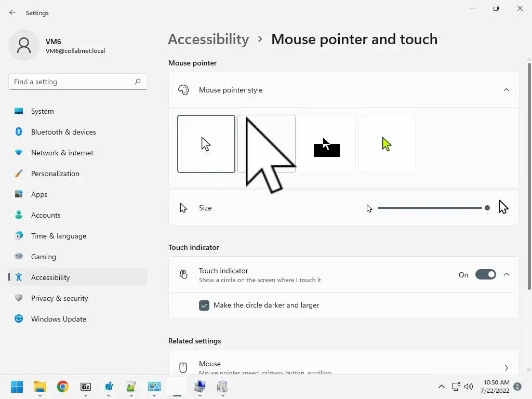Collapse the Touch indicator options
This screenshot has width=532, height=399.
(506, 274)
